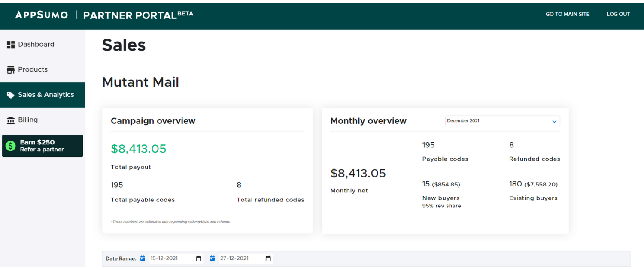Click the Payable codes label in Monthly overview
Viewport: 644px width, 270px height.
pos(445,159)
